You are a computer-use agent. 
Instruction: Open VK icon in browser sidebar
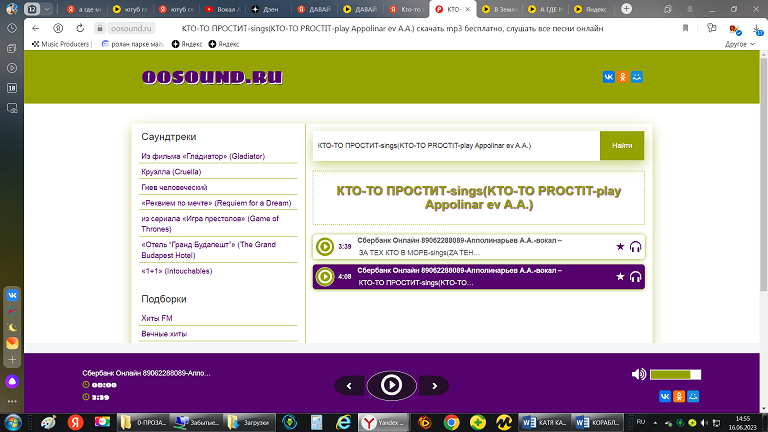12,295
